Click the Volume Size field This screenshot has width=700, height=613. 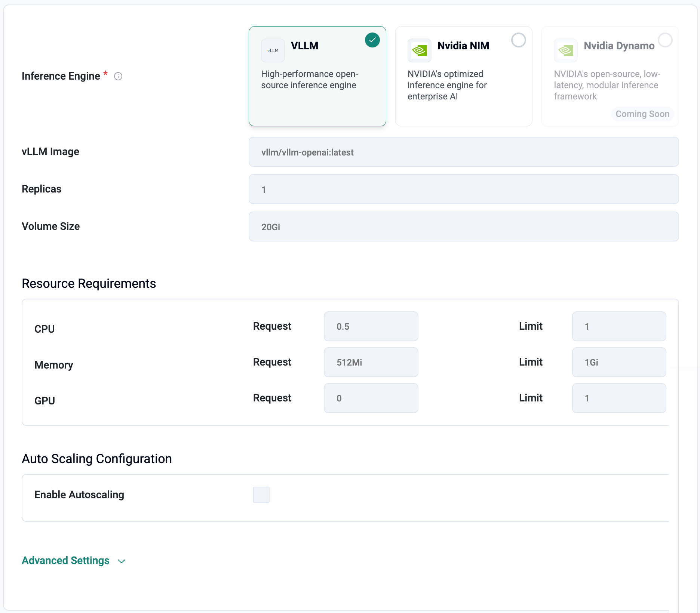pyautogui.click(x=464, y=227)
